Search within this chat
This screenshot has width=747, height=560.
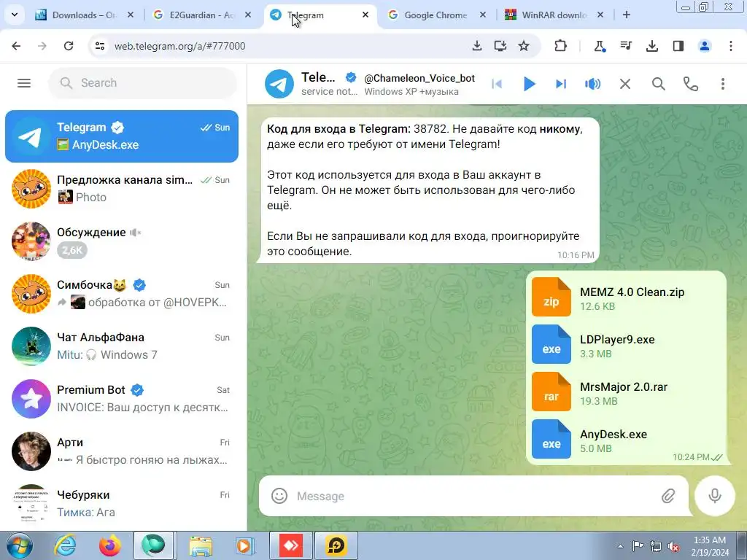(659, 85)
